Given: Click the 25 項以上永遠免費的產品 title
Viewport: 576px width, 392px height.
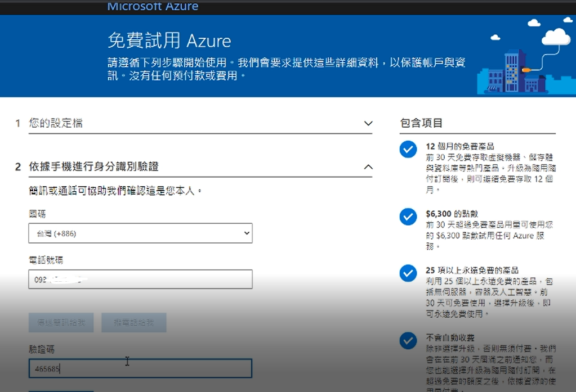Looking at the screenshot, I should click(472, 270).
